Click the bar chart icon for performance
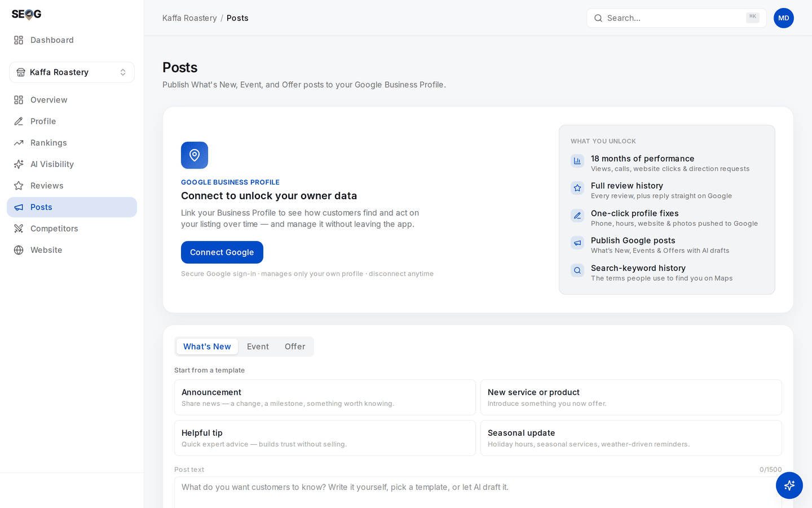This screenshot has width=812, height=508. 577,161
